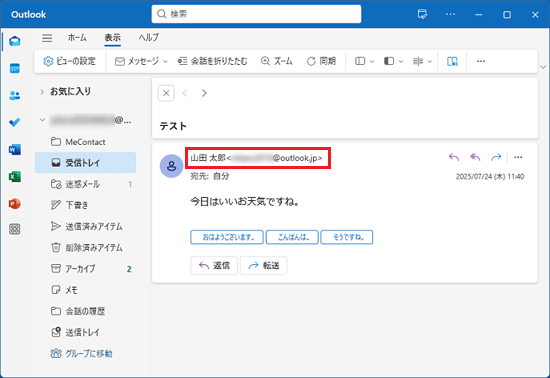The image size is (550, 378).
Task: Open To Do checkmark app icon
Action: [x=15, y=122]
